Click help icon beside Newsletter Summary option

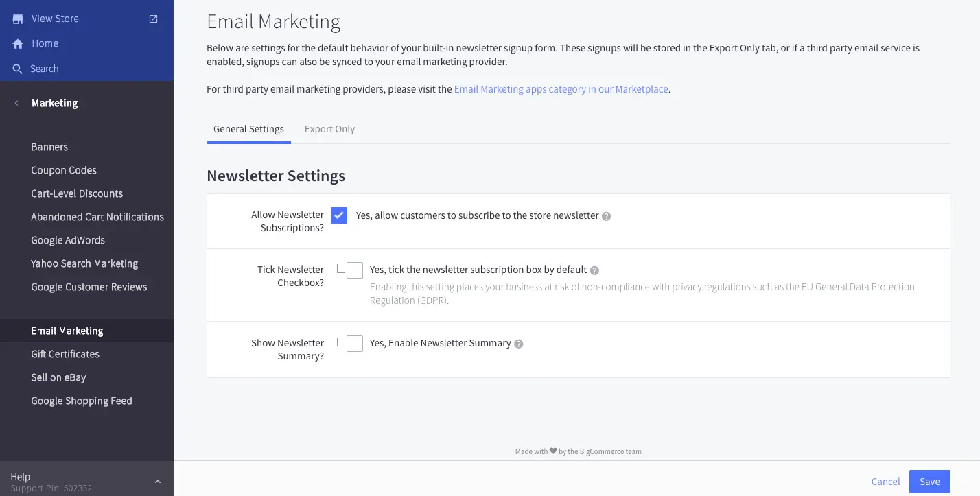(520, 343)
